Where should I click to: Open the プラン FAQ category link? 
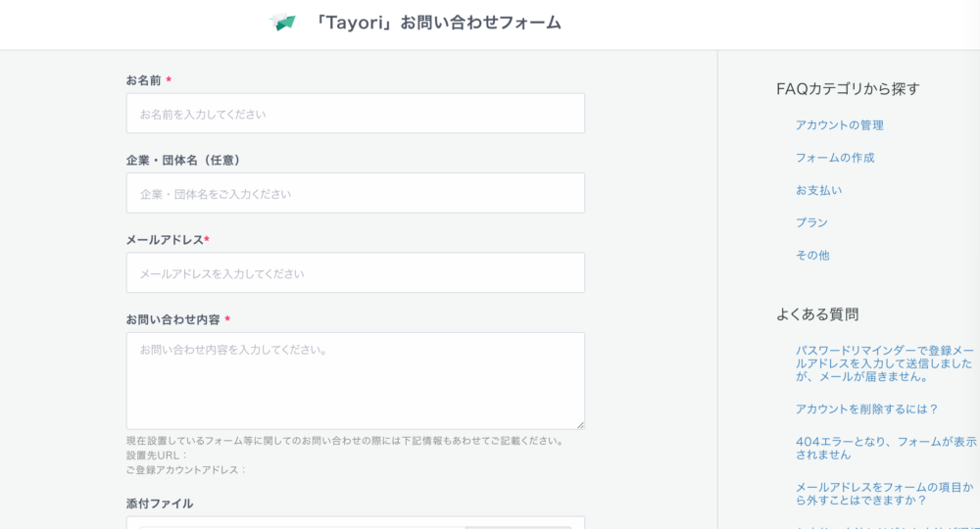(811, 222)
